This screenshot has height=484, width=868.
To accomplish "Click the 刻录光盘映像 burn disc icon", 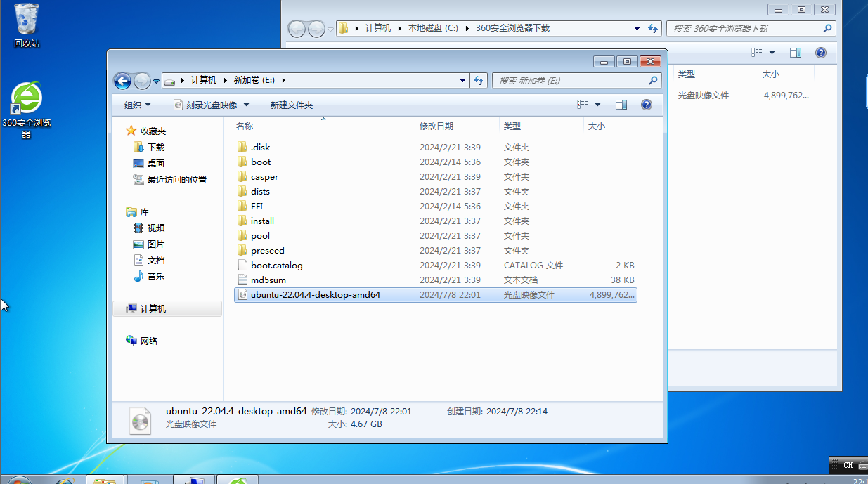I will pyautogui.click(x=179, y=104).
